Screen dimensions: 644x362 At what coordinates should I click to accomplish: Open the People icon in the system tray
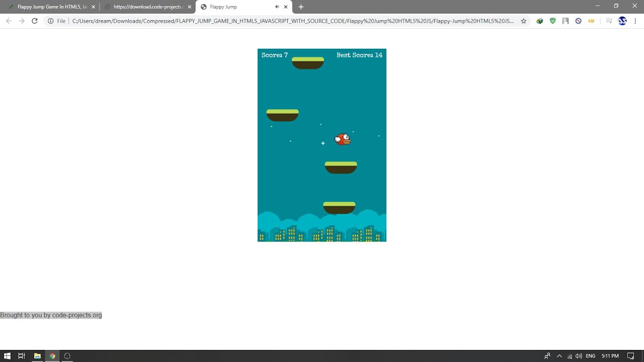pos(547,356)
